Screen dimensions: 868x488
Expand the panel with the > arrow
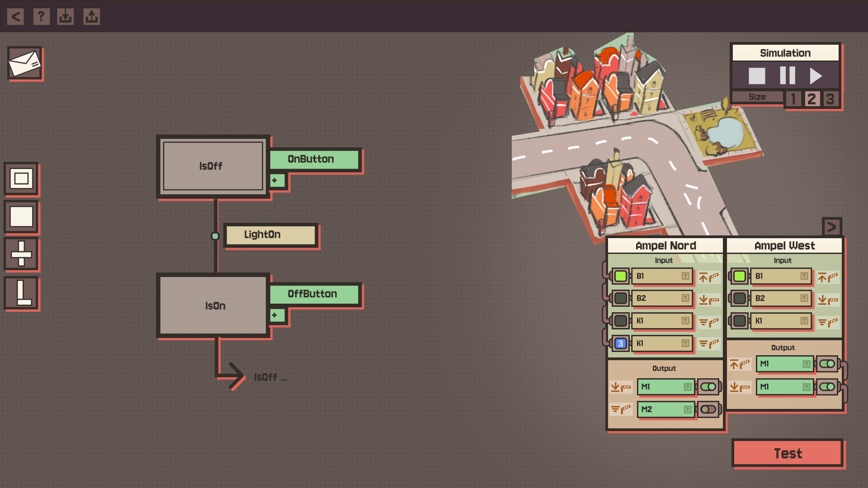831,226
